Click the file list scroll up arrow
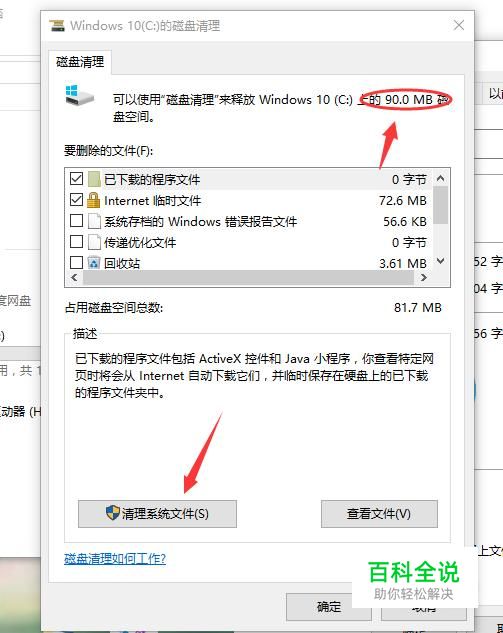Screen dimensions: 503x633 point(441,178)
